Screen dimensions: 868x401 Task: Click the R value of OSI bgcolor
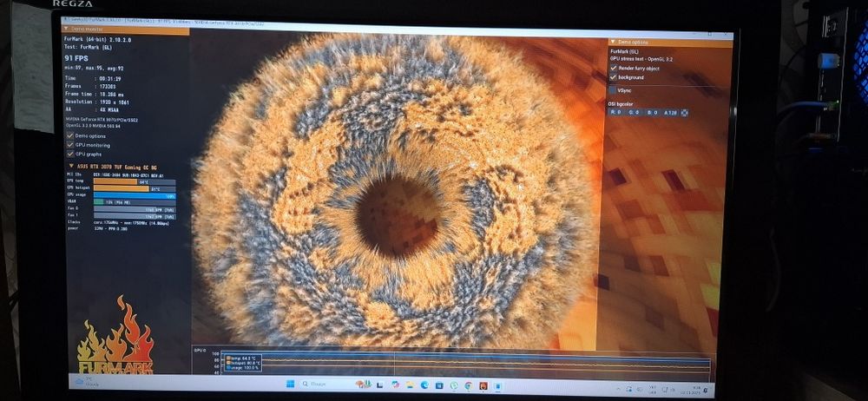click(x=616, y=113)
